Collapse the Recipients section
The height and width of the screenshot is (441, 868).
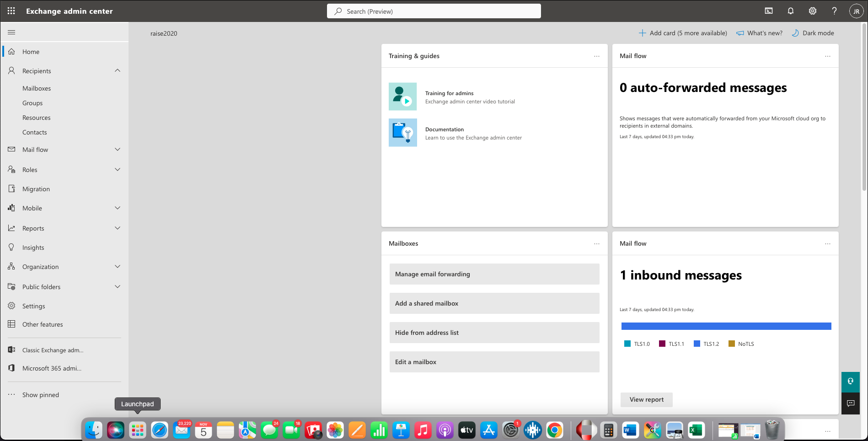[x=118, y=70]
